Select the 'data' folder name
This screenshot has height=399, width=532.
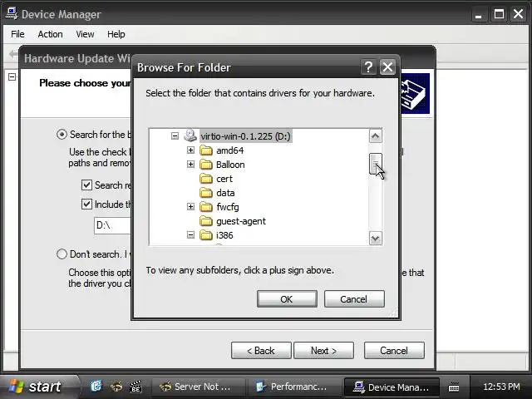[225, 193]
